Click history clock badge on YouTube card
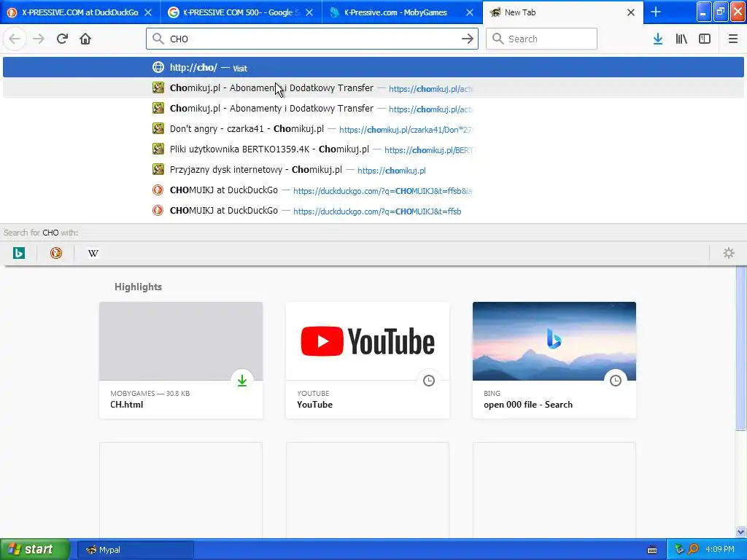This screenshot has height=560, width=747. pyautogui.click(x=429, y=380)
